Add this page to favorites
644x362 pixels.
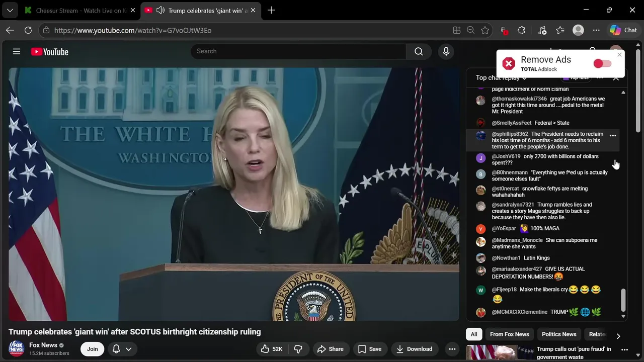485,30
